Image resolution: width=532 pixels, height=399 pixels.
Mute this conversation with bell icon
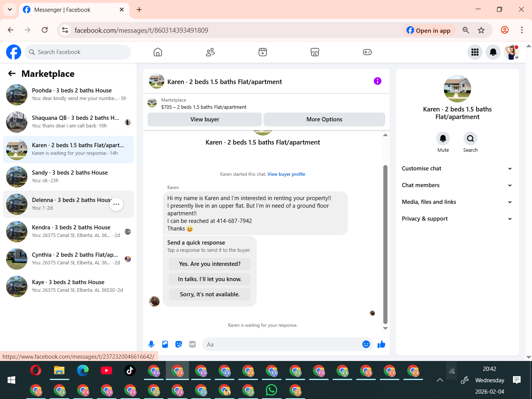pos(443,138)
